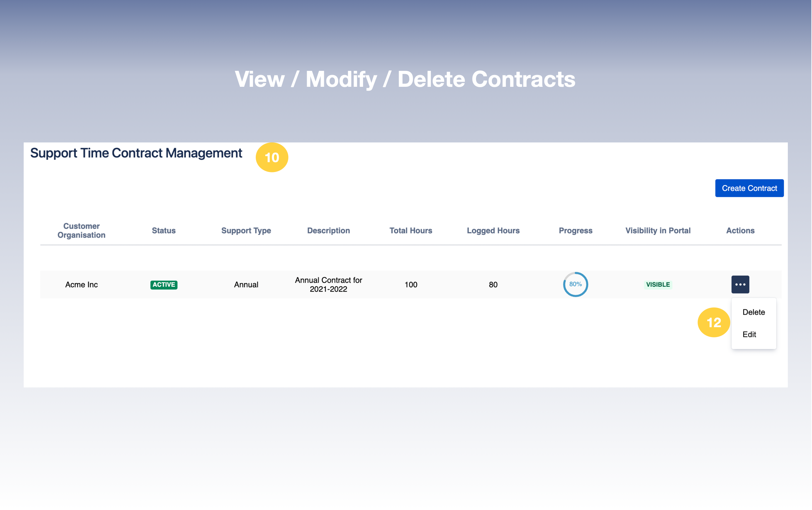Click the green ACTIVE status badge
This screenshot has height=510, width=812.
point(164,285)
